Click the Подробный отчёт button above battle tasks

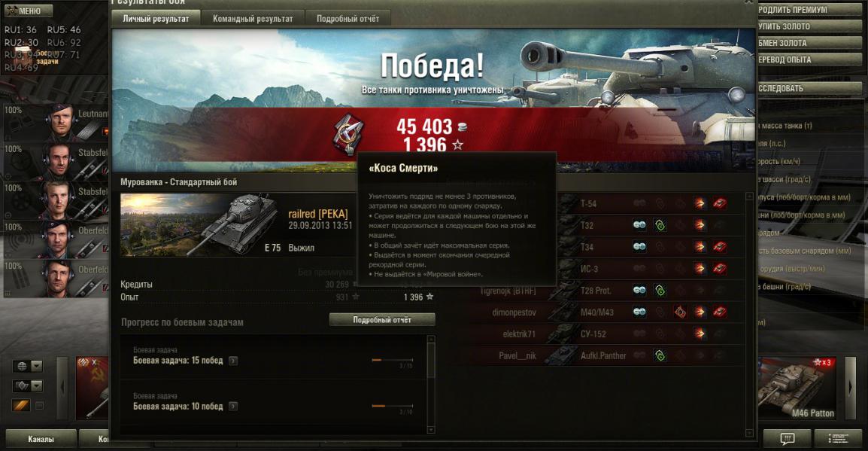pos(382,320)
